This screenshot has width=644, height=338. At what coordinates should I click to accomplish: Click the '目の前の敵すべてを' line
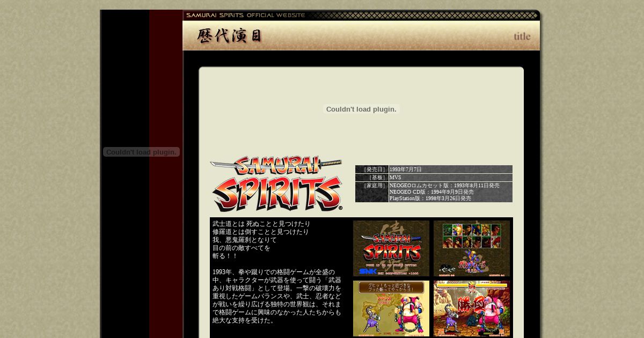coord(241,248)
